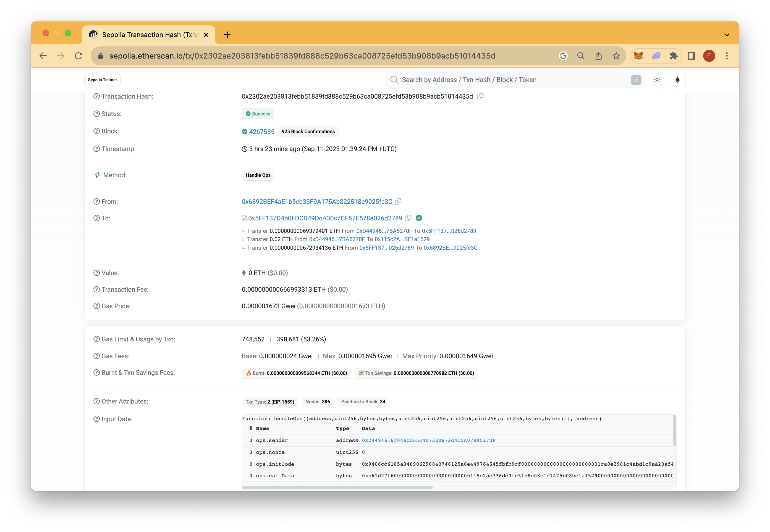Click the share page icon

(598, 56)
